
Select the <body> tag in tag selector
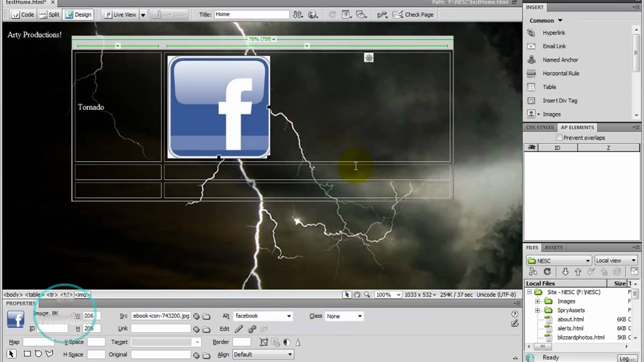pos(13,295)
